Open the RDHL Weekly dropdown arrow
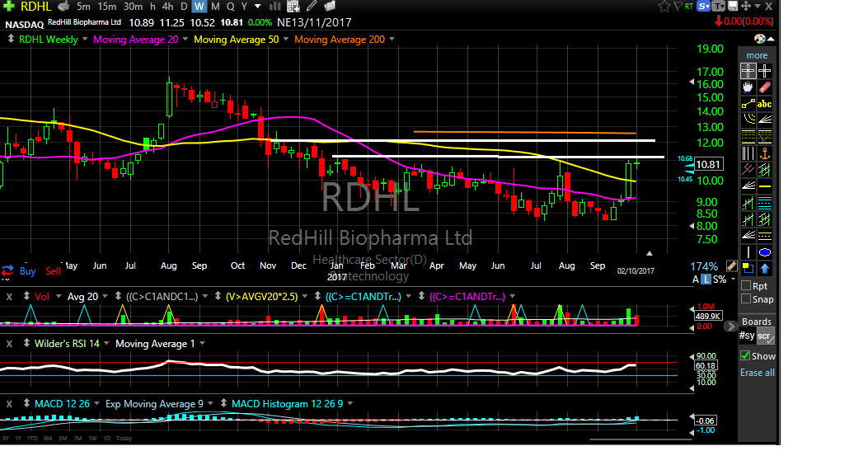The width and height of the screenshot is (868, 451). (85, 40)
